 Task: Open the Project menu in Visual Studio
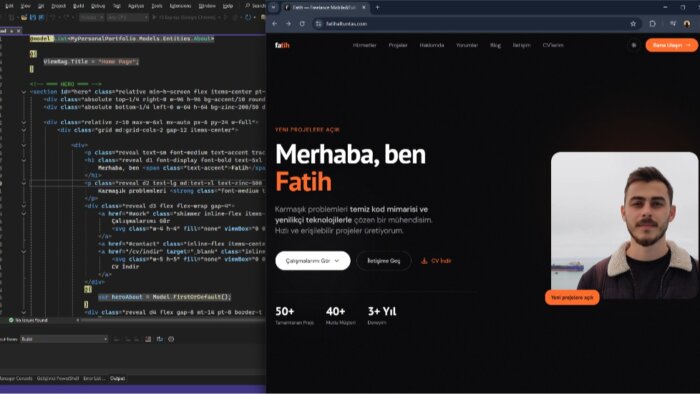tap(58, 6)
